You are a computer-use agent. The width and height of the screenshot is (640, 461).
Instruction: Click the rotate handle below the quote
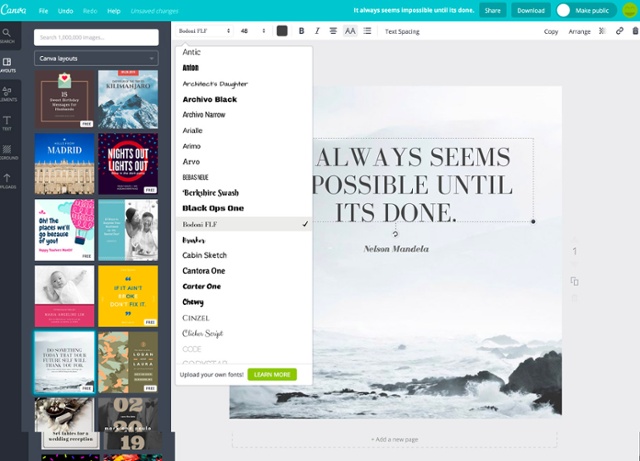[395, 234]
